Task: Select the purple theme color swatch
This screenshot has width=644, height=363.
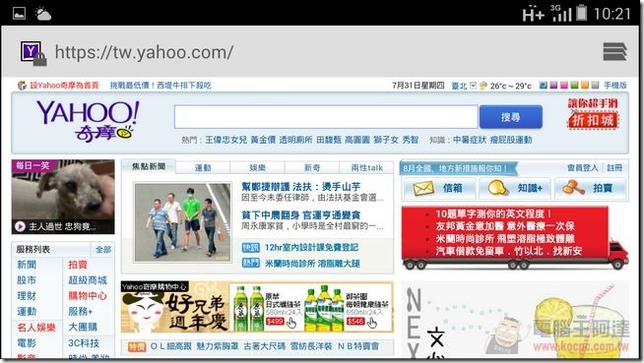Action: tap(553, 85)
